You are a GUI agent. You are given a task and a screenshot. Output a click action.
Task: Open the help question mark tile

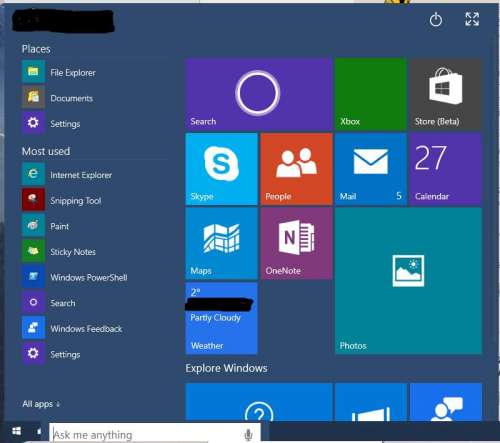pos(259,402)
